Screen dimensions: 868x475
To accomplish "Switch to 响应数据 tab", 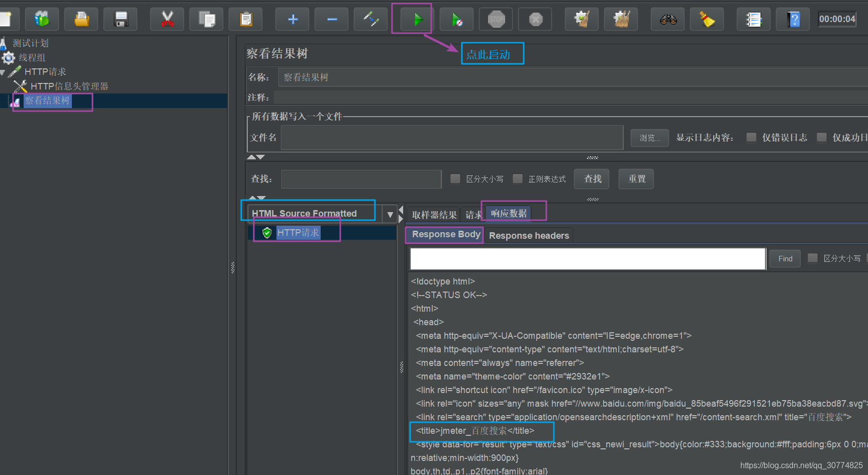I will pyautogui.click(x=509, y=214).
